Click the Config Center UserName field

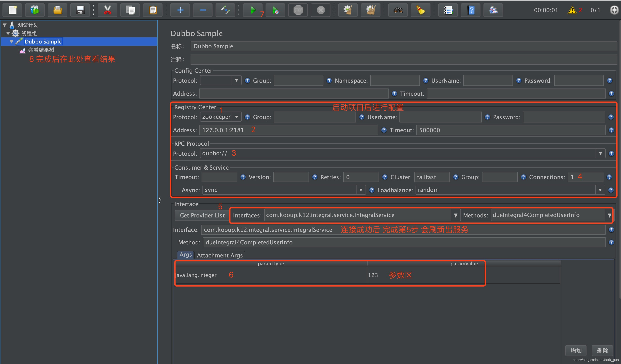(488, 80)
